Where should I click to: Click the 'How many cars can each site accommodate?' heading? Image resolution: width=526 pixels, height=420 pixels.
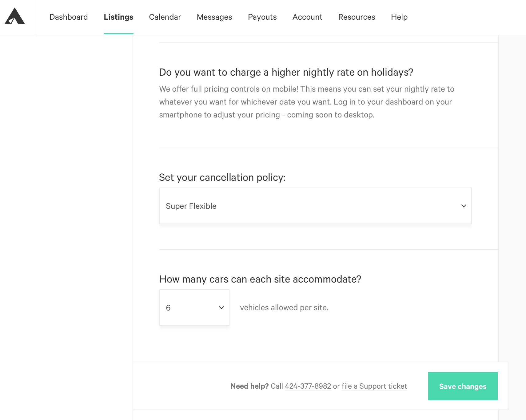pos(260,279)
